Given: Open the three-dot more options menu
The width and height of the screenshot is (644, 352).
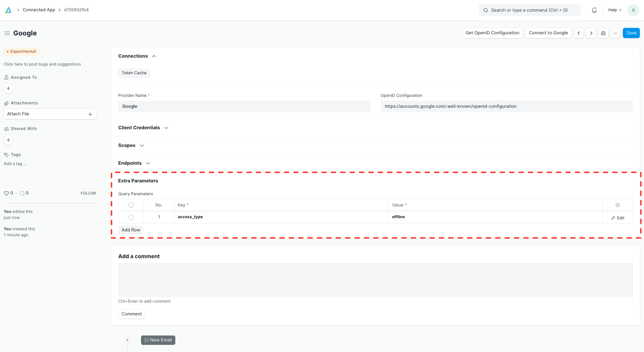Looking at the screenshot, I should coord(615,33).
